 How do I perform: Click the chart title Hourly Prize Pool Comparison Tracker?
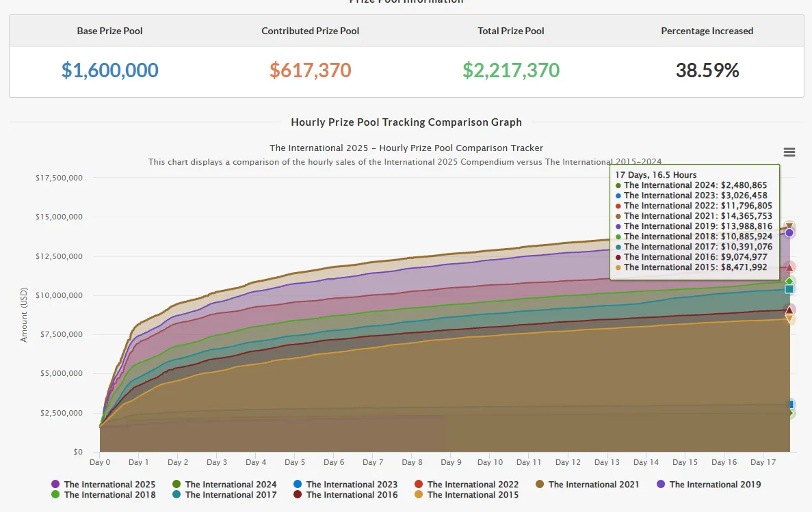click(406, 148)
